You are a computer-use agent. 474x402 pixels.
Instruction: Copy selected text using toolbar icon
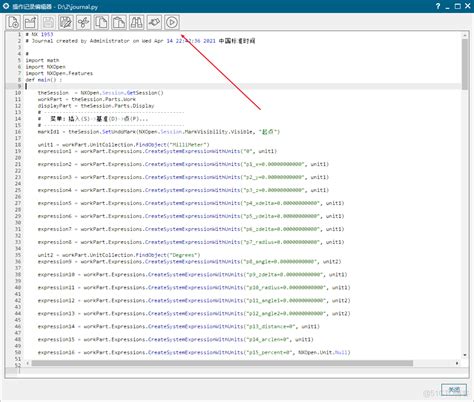coord(101,22)
